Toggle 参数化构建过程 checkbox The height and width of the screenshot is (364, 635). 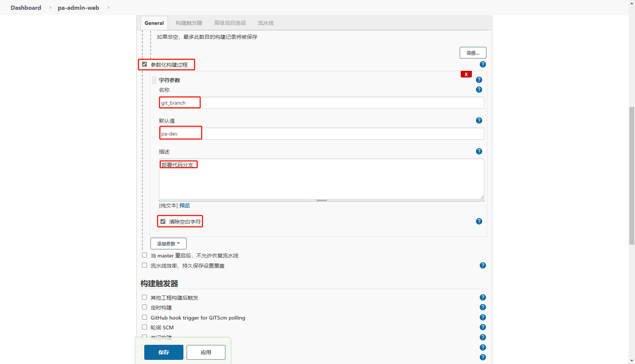click(x=144, y=64)
